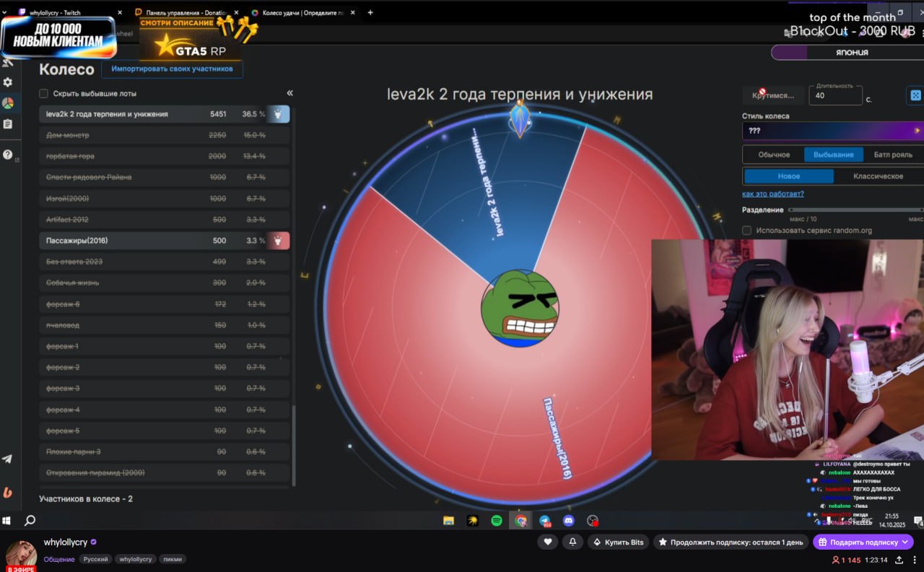924x572 pixels.
Task: Toggle 'Скрыть выбывшие лоты' checkbox
Action: pyautogui.click(x=43, y=93)
